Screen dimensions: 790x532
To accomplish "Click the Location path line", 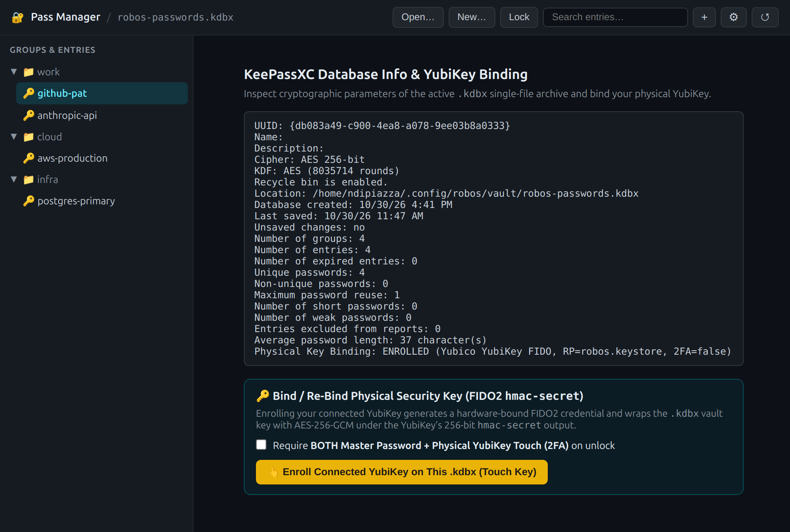I will coord(446,193).
